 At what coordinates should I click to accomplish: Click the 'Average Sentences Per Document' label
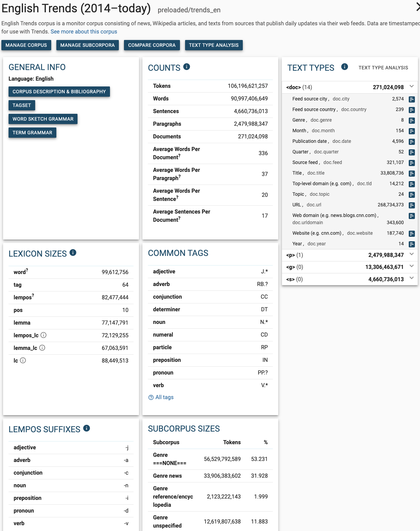[x=182, y=216]
